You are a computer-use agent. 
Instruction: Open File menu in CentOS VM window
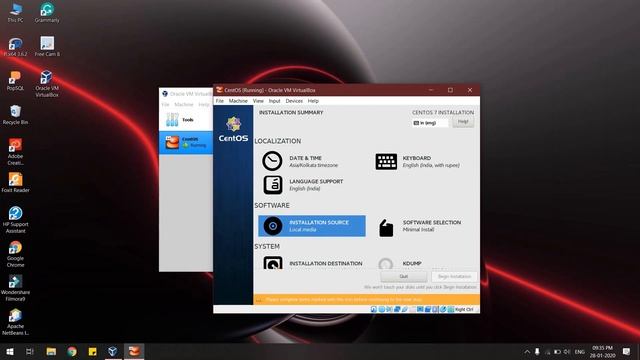pyautogui.click(x=220, y=101)
